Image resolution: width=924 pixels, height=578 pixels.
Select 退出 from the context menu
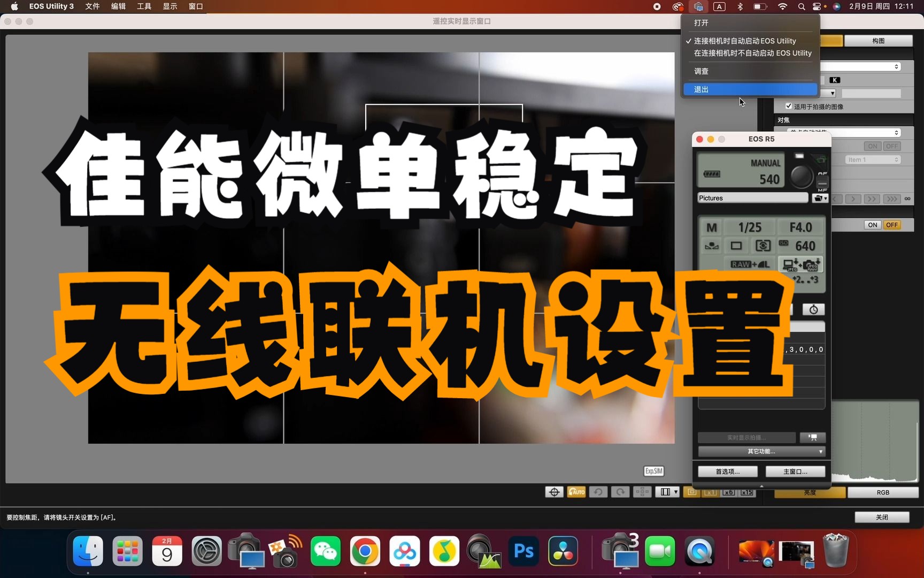click(x=701, y=89)
